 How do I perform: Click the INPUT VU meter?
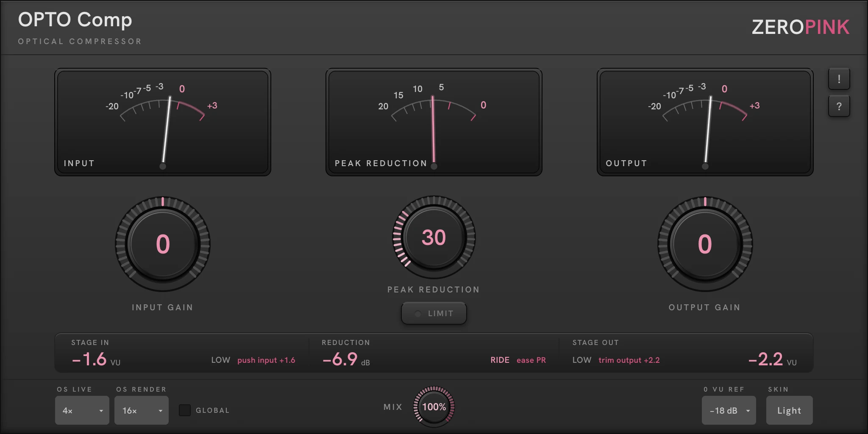click(x=163, y=122)
